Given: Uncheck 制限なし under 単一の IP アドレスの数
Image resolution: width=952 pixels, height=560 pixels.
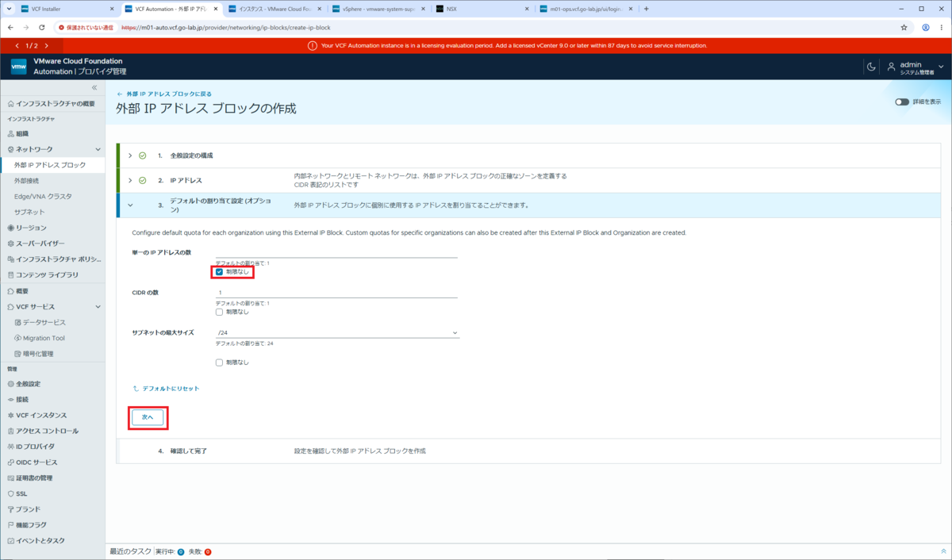Looking at the screenshot, I should point(220,272).
